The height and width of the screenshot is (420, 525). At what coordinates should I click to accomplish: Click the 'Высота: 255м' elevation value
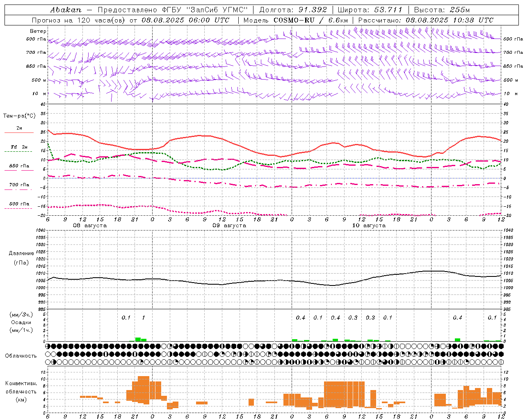point(442,10)
